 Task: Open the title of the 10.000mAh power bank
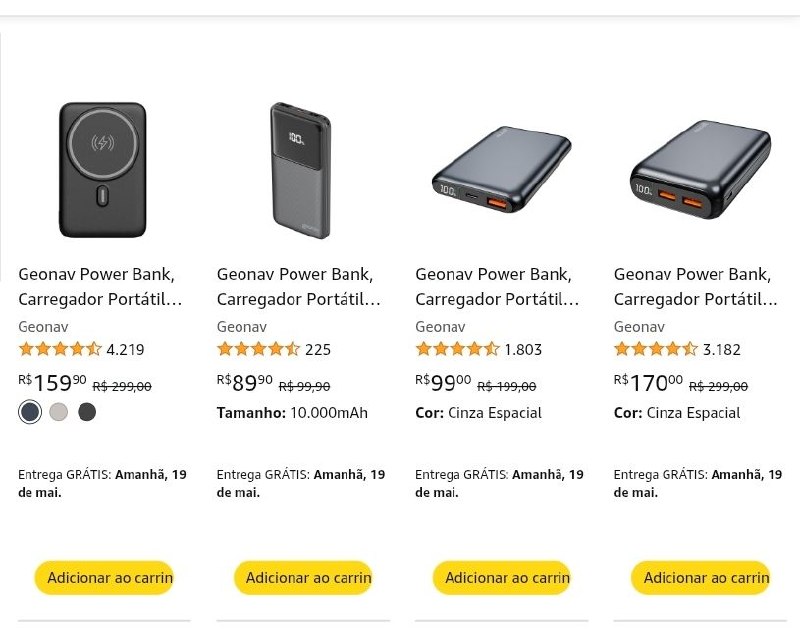pos(298,287)
